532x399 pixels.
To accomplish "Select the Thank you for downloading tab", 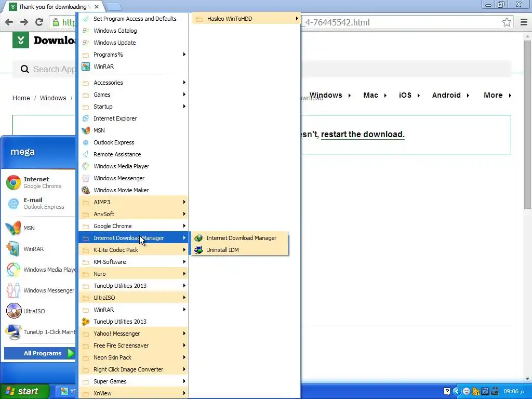I will 52,6.
